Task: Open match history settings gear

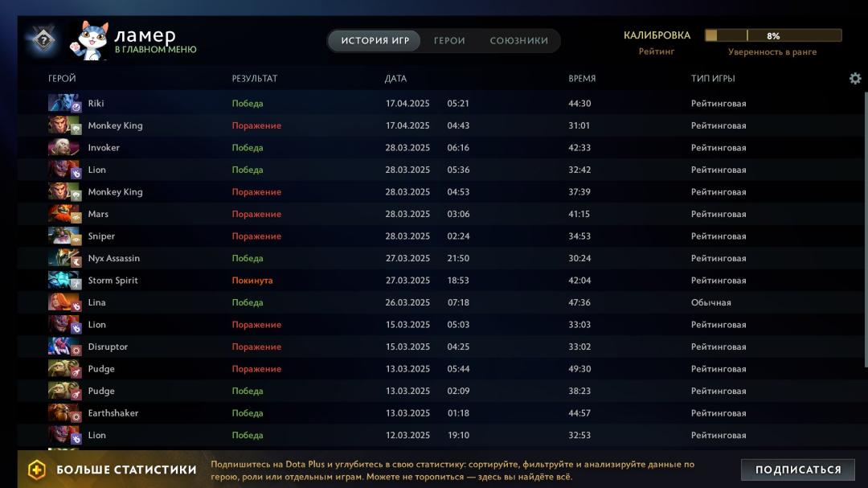Action: click(x=855, y=79)
